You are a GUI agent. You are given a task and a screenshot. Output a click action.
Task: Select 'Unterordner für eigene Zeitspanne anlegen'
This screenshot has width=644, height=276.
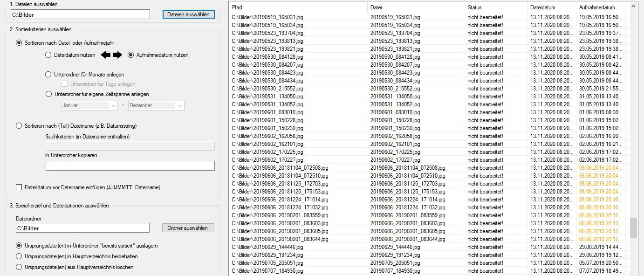48,94
